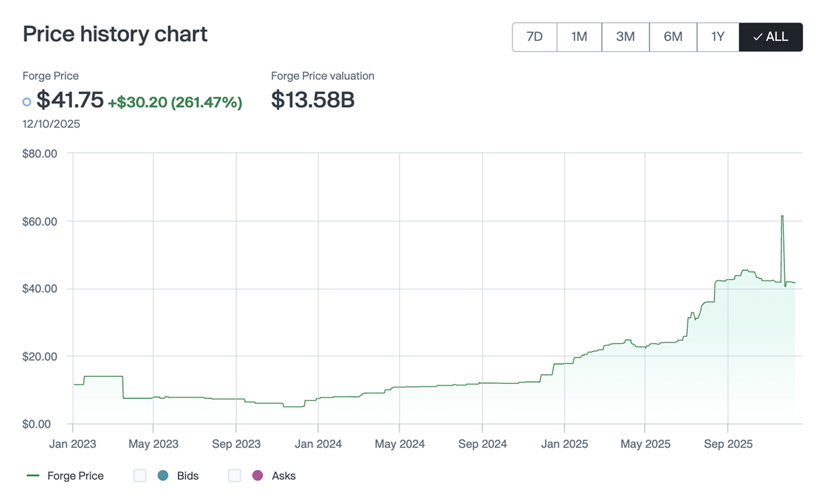
Task: Select the 1M time range
Action: (579, 37)
